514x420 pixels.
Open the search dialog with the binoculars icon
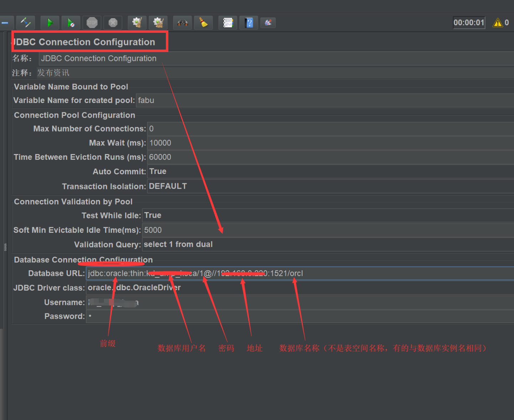point(182,22)
